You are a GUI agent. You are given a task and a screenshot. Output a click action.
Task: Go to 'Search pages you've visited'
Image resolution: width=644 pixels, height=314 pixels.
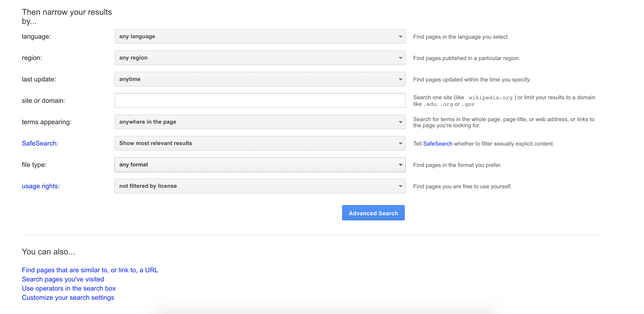coord(63,279)
